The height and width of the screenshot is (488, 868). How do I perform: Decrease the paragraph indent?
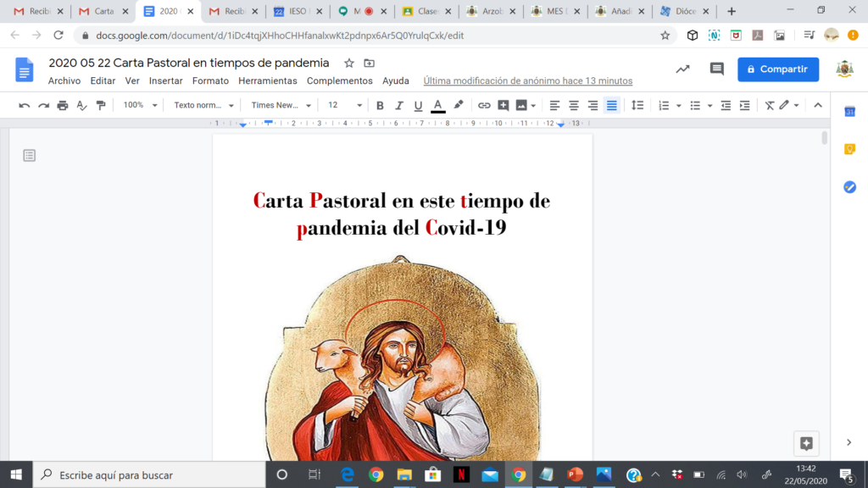[x=726, y=105]
